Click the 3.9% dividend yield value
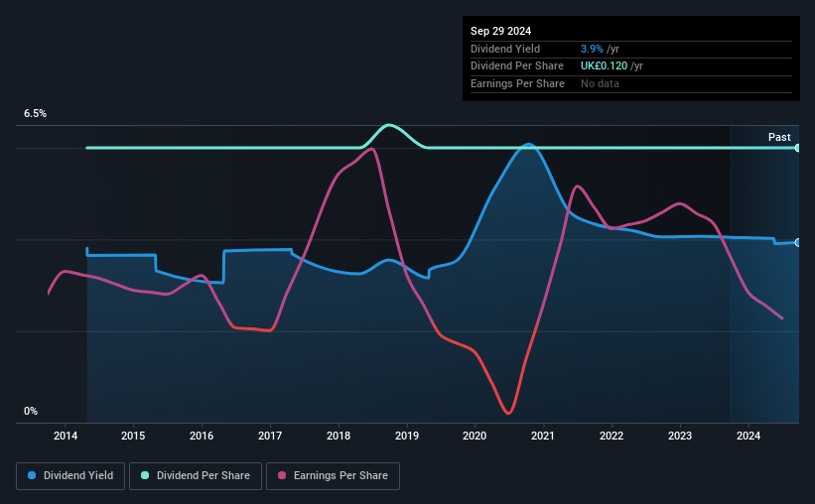Screen dimensions: 815x504 tap(592, 49)
